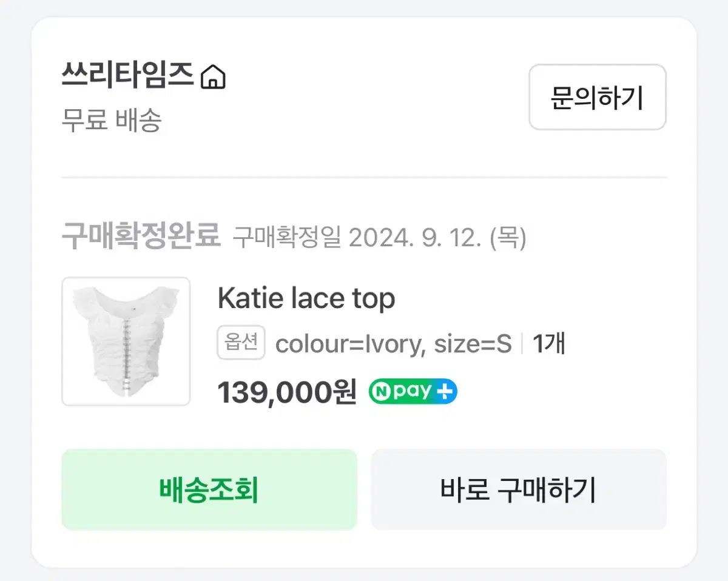728x581 pixels.
Task: Tap the 1개 quantity indicator
Action: [549, 344]
